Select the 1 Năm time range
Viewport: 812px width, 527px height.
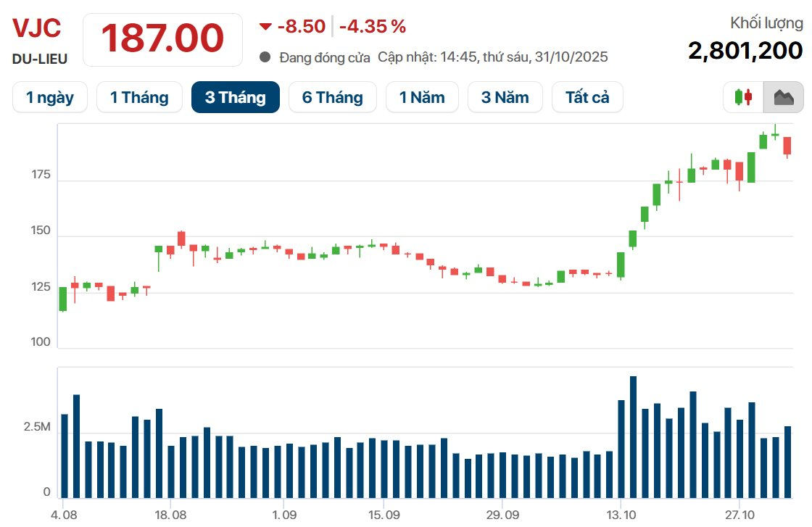click(422, 97)
